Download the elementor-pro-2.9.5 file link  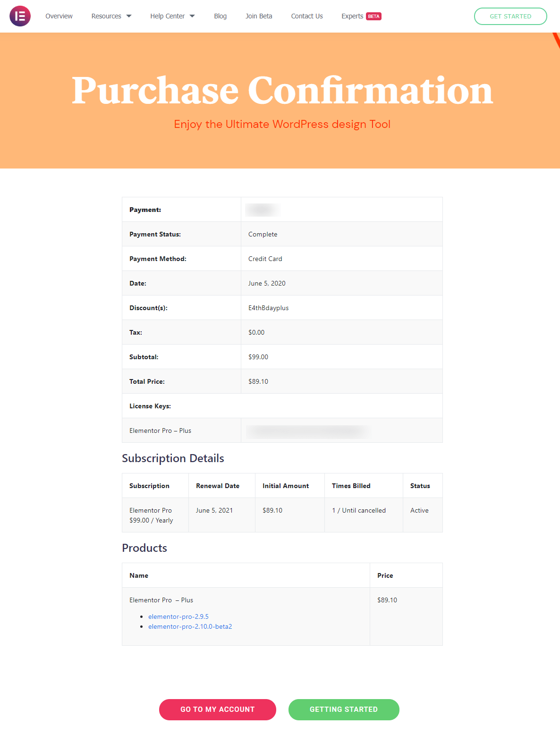click(178, 616)
